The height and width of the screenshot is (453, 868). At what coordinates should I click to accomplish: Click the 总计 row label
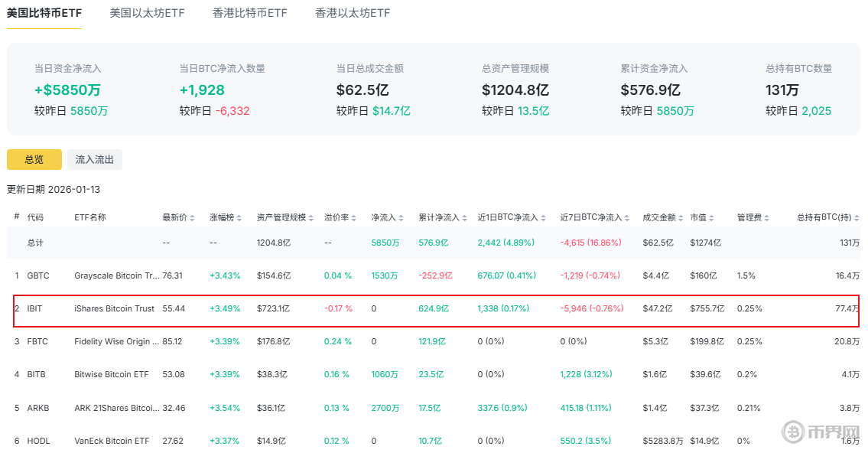(x=35, y=243)
